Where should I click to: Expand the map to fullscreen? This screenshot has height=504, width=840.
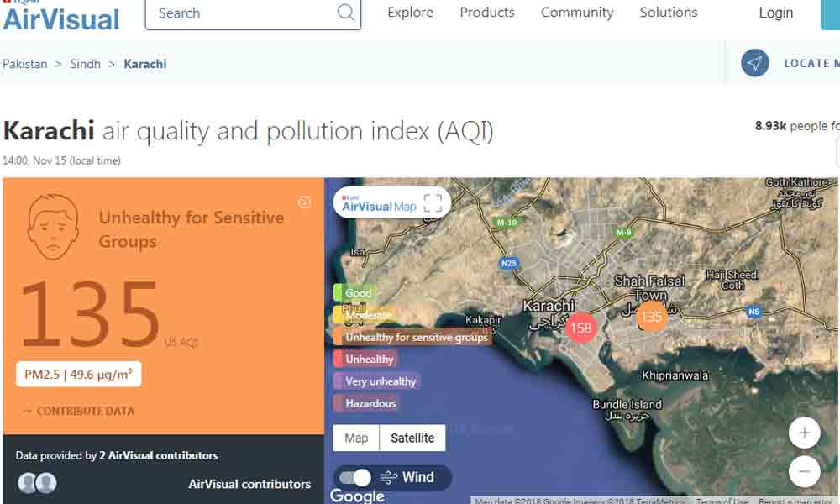(433, 203)
